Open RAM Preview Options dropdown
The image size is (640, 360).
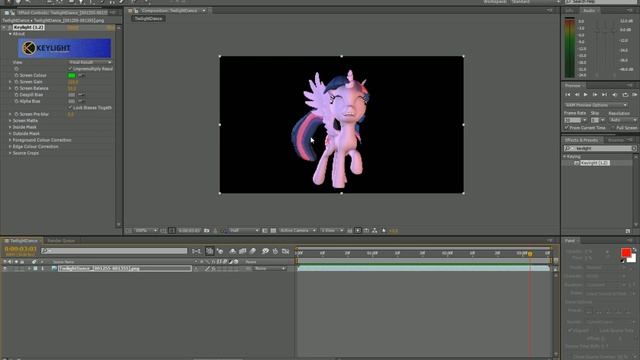(x=596, y=105)
